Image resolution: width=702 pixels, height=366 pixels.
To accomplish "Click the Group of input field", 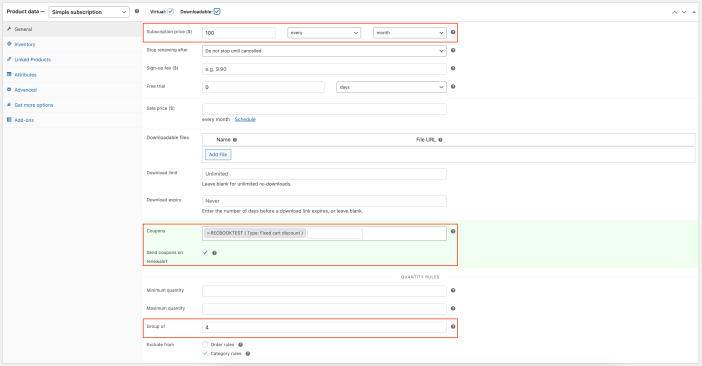I will click(324, 327).
